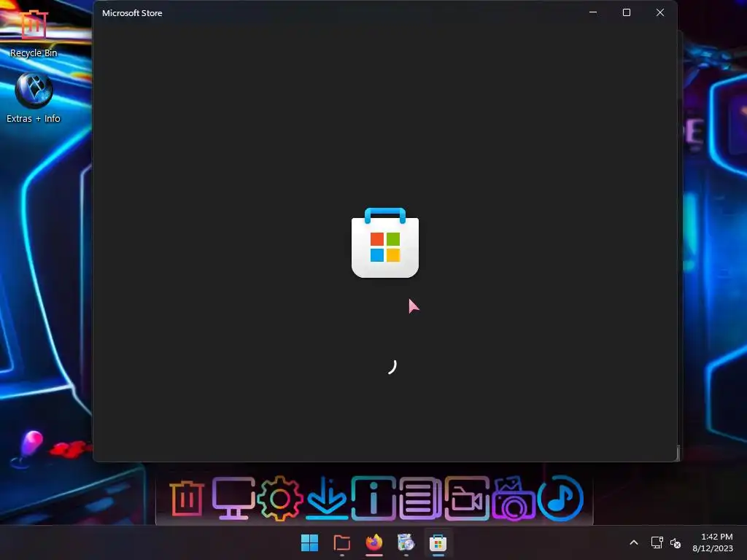
Task: Open the settings gear in the neon dock
Action: [279, 499]
